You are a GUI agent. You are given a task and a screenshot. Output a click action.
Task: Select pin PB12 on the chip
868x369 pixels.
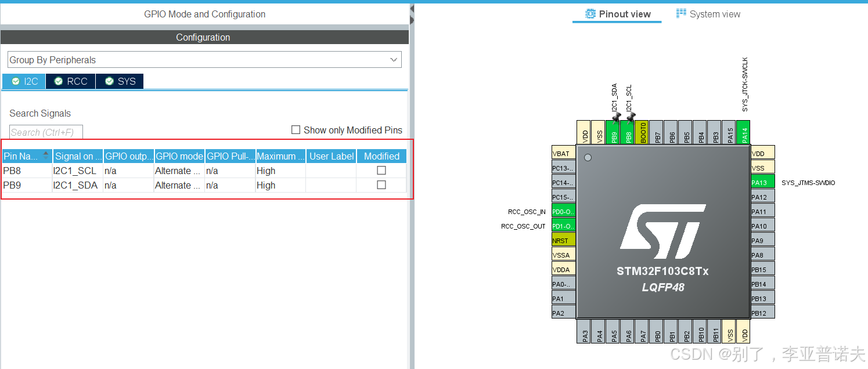(x=762, y=313)
